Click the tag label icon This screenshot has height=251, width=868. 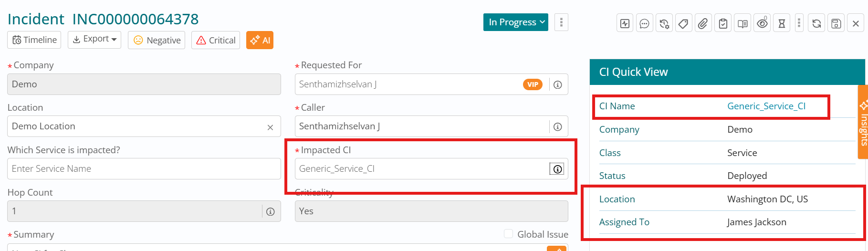[x=683, y=23]
